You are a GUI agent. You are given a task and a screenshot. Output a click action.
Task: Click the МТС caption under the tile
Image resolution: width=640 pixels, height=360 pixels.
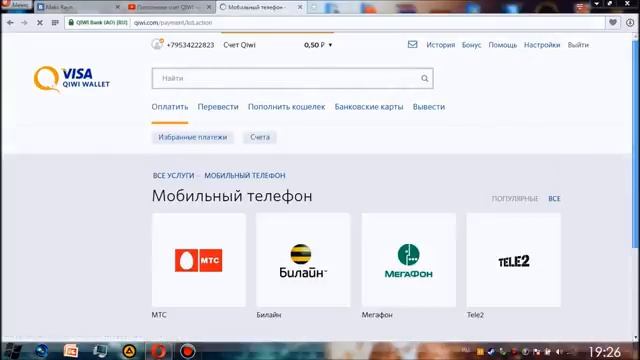pos(159,315)
